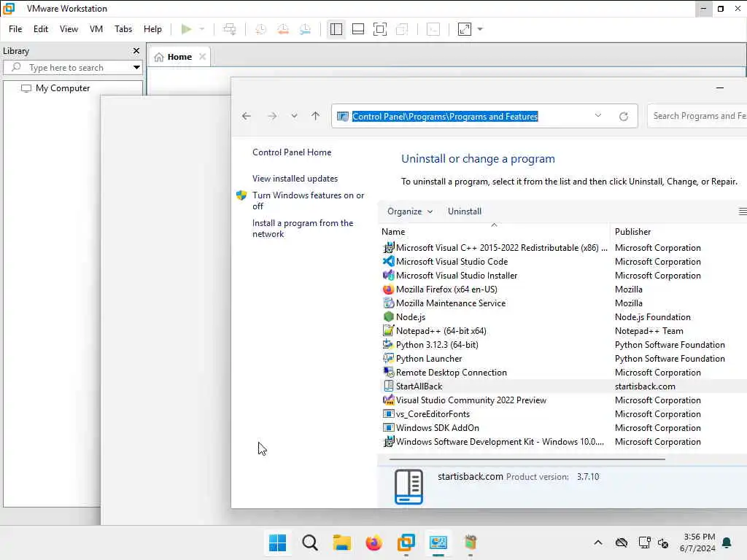The image size is (747, 560).
Task: Select Microsoft Visual Studio Code entry
Action: (452, 262)
